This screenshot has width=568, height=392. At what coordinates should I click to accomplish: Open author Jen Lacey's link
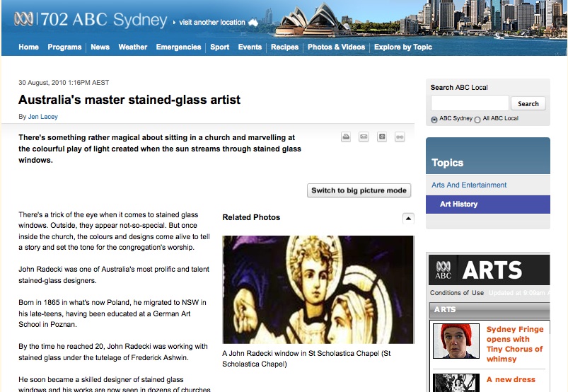pyautogui.click(x=42, y=117)
